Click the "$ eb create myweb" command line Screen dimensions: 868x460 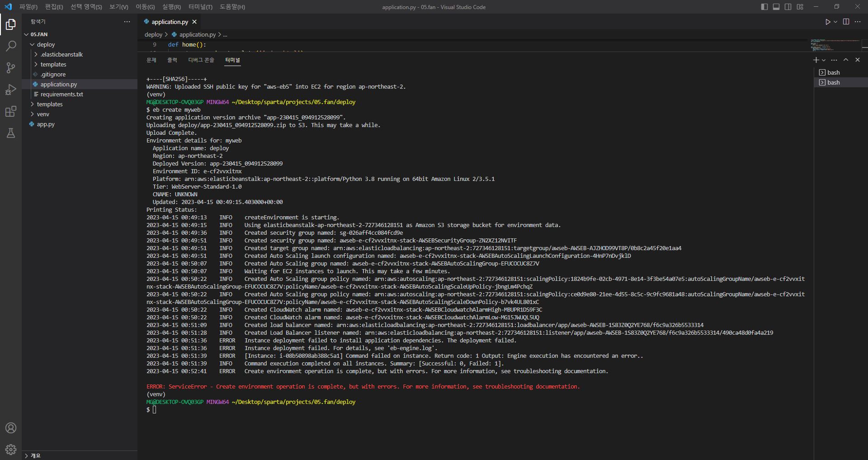[173, 110]
